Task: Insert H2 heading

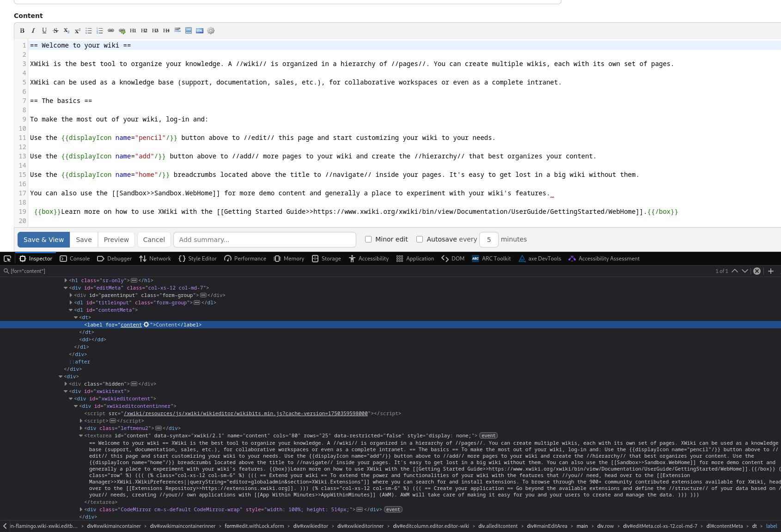Action: click(x=144, y=30)
